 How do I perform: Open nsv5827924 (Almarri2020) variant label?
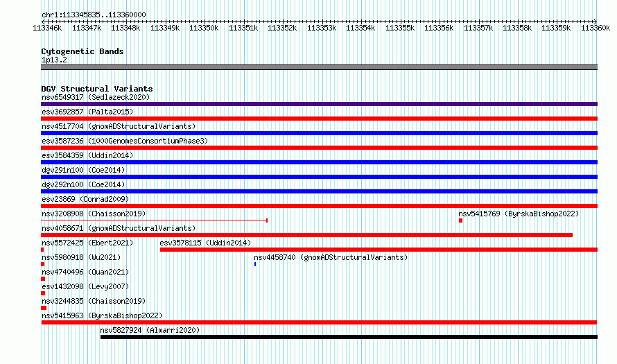point(150,330)
